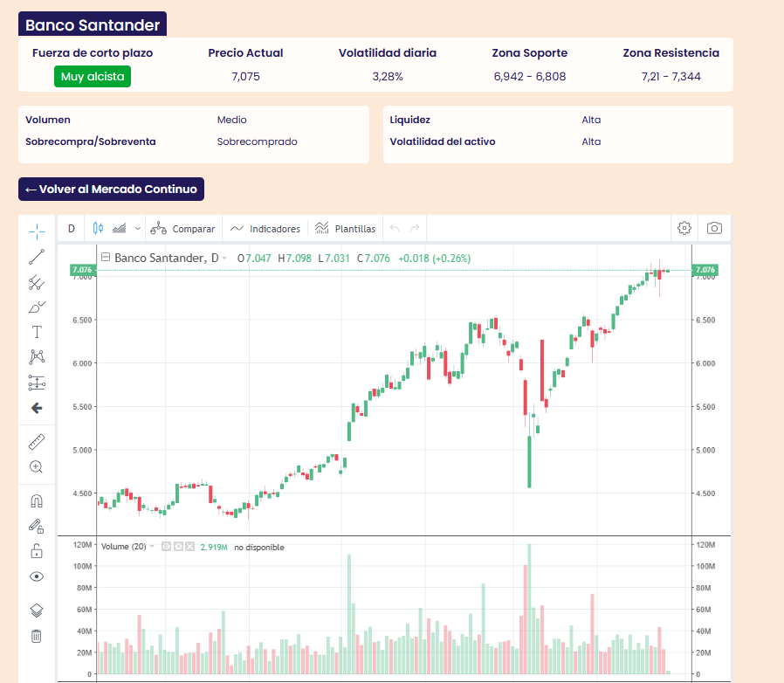Click Volver al Mercado Continuo button
Image resolution: width=784 pixels, height=683 pixels.
[x=111, y=189]
